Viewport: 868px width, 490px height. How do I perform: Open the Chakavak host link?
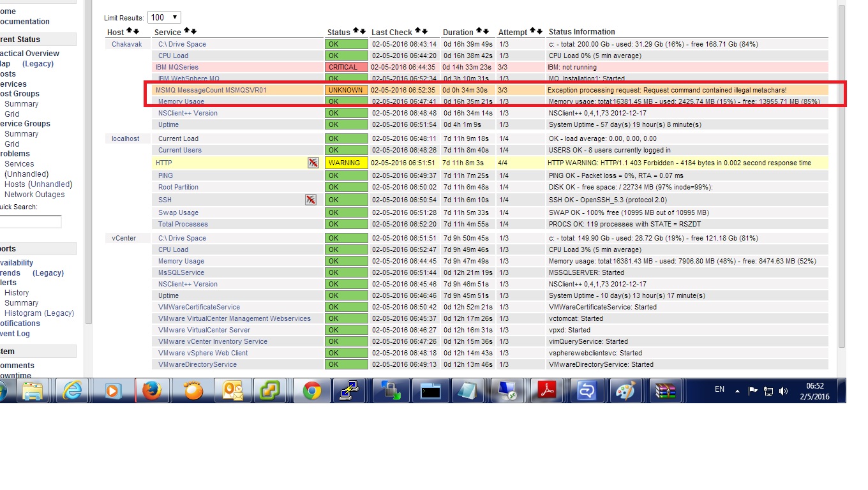tap(127, 44)
